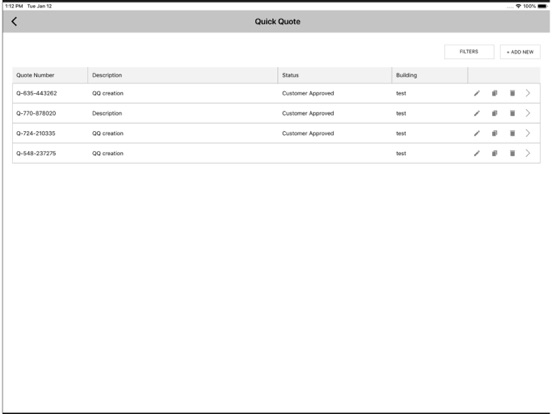This screenshot has width=552, height=414.
Task: Delete quote Q-548-237275
Action: point(512,153)
